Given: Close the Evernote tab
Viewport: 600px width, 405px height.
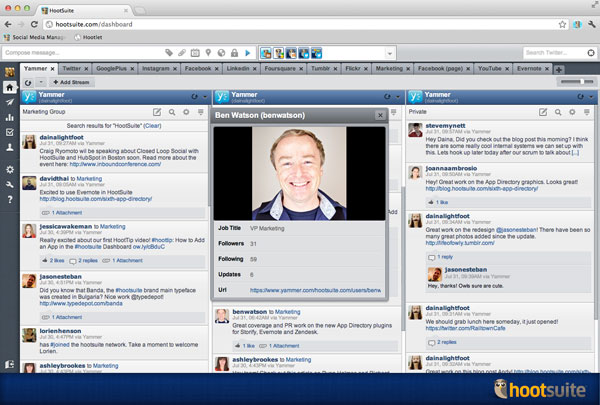Looking at the screenshot, I should pyautogui.click(x=547, y=69).
